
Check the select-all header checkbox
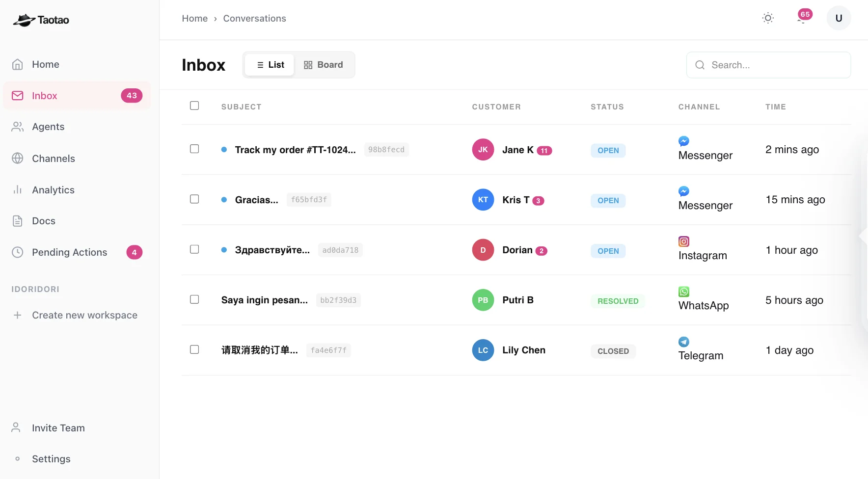[x=194, y=106]
